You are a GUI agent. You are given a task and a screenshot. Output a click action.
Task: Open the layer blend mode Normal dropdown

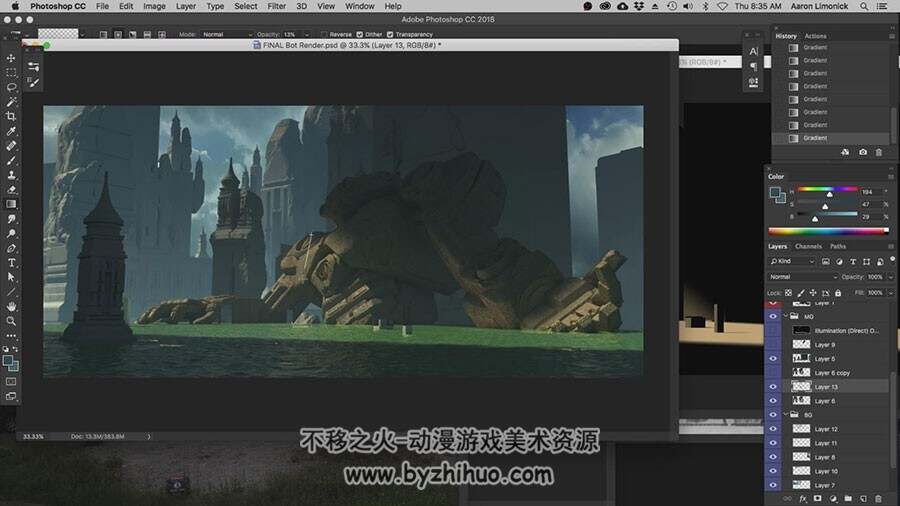tap(803, 277)
